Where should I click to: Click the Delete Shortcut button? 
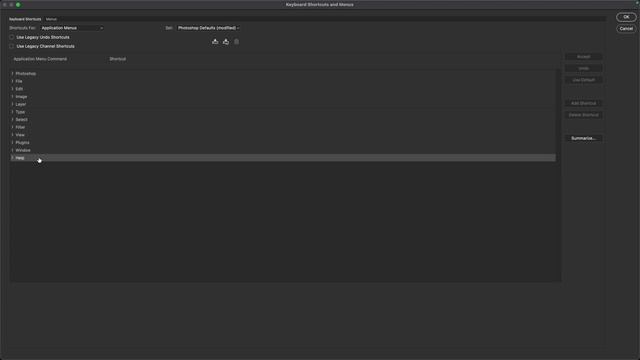click(584, 115)
